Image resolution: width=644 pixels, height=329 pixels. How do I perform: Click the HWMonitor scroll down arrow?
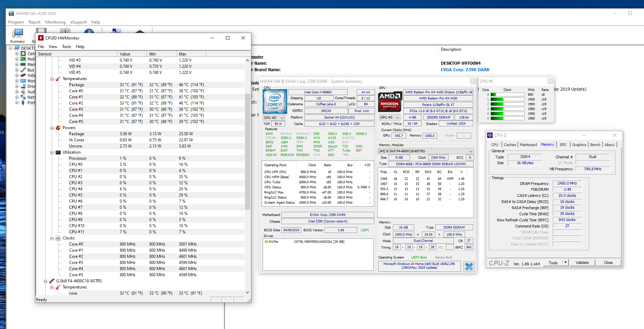point(247,293)
